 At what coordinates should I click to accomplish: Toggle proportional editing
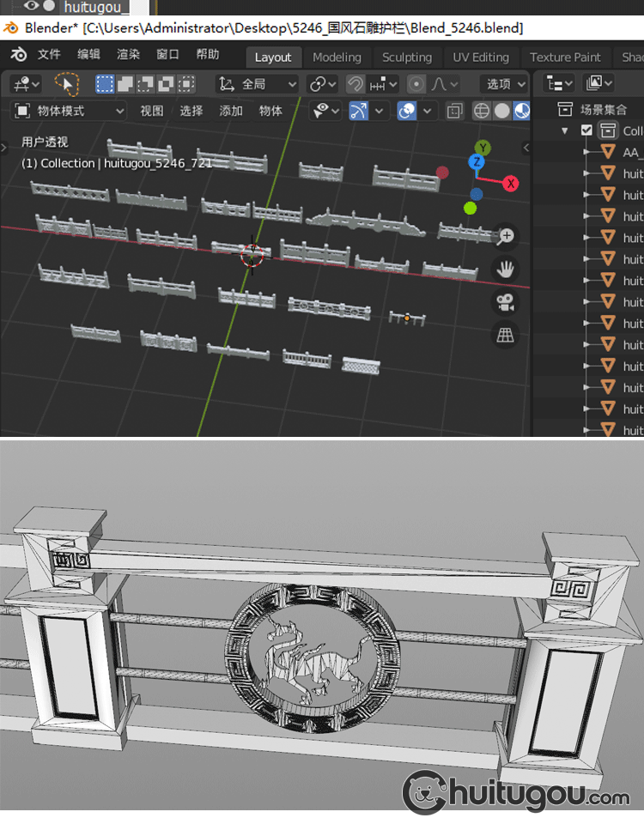(x=416, y=84)
